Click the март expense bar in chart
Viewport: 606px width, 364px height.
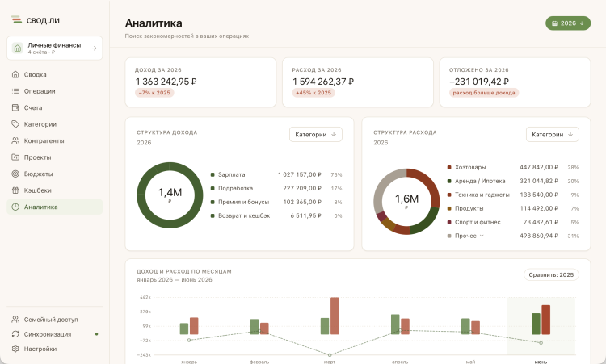click(x=335, y=316)
